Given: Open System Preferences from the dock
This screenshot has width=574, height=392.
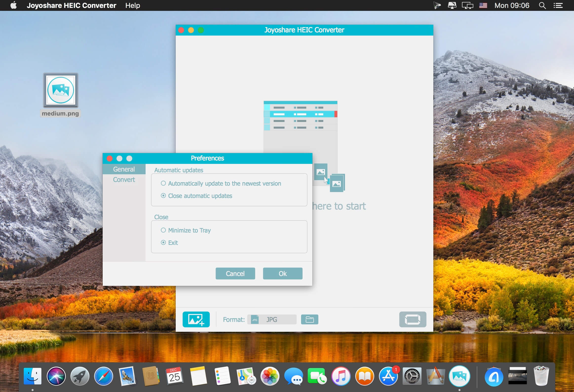Looking at the screenshot, I should tap(412, 375).
